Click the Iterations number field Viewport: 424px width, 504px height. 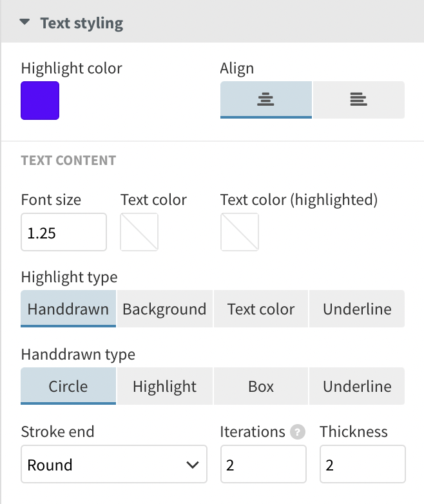[263, 465]
